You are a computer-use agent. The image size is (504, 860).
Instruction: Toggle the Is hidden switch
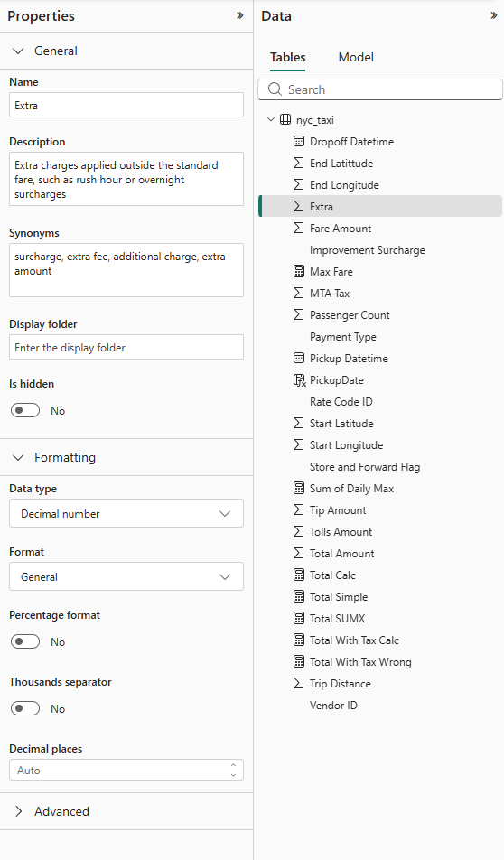25,410
